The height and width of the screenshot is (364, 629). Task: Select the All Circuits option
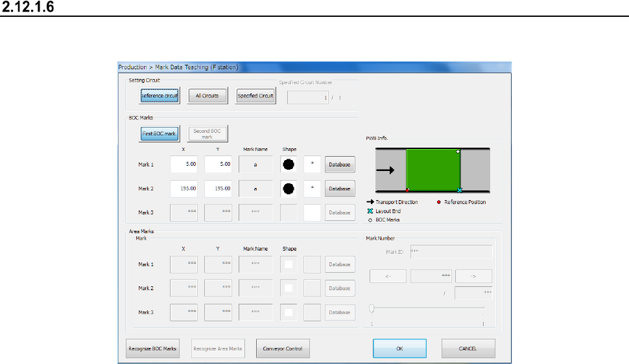[208, 96]
